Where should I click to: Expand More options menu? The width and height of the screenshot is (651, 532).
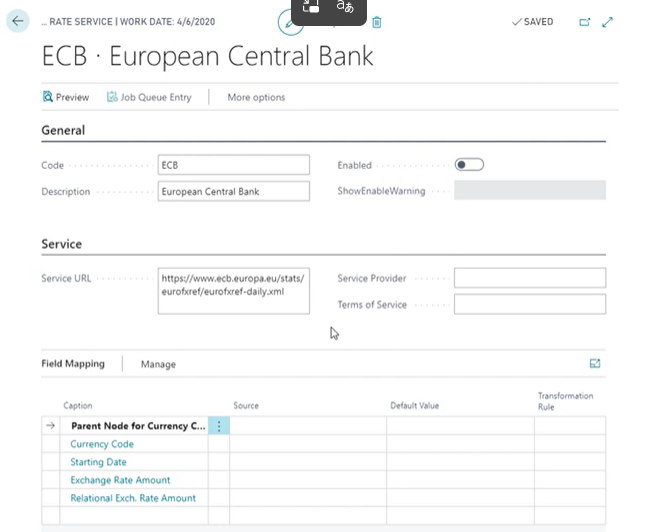(256, 97)
